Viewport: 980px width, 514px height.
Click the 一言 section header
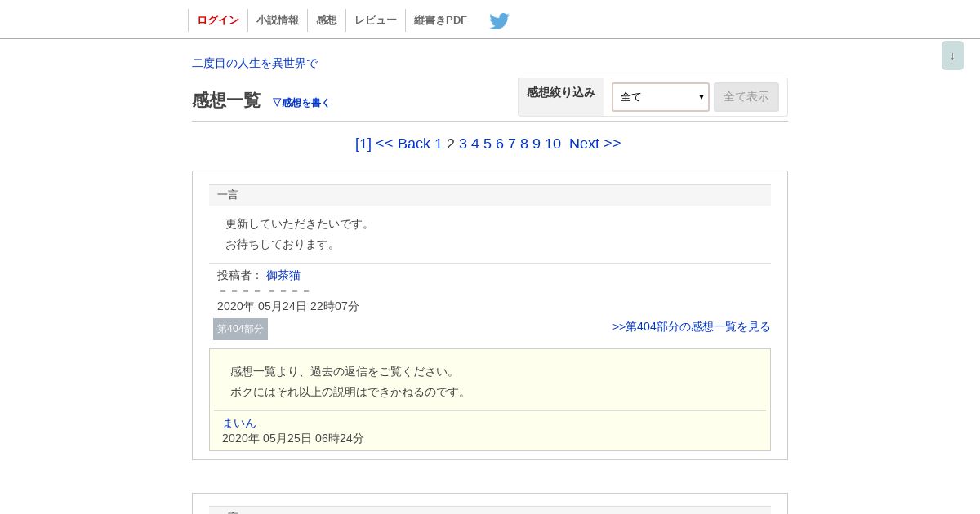click(x=490, y=195)
